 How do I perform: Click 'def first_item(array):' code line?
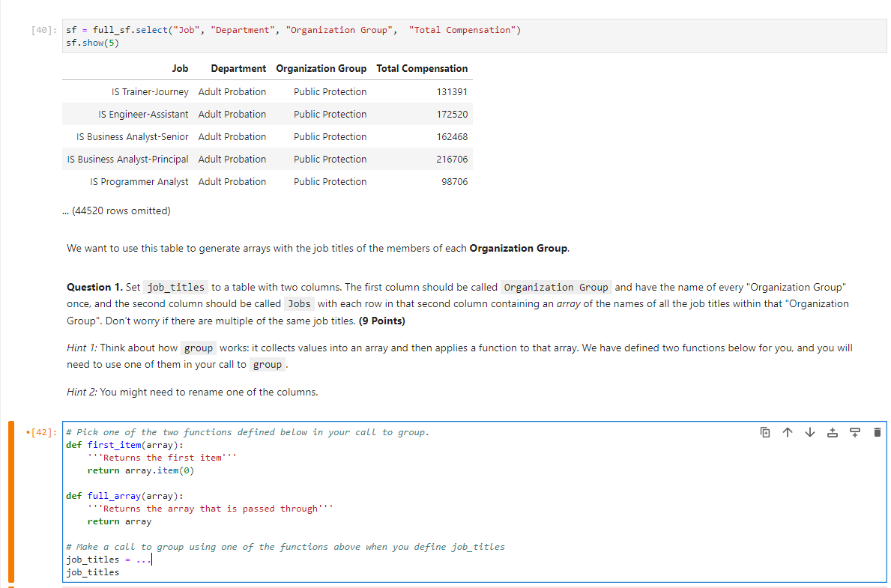[124, 445]
